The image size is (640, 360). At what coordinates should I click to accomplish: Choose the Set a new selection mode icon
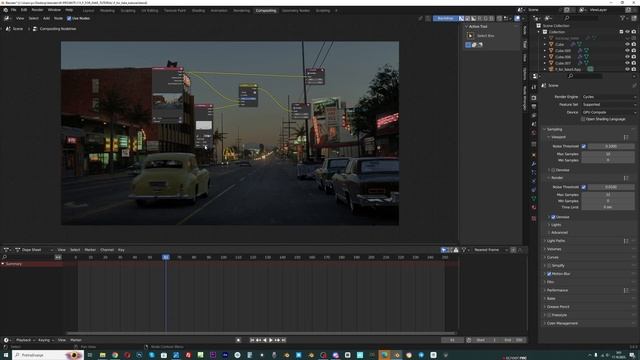[x=468, y=45]
